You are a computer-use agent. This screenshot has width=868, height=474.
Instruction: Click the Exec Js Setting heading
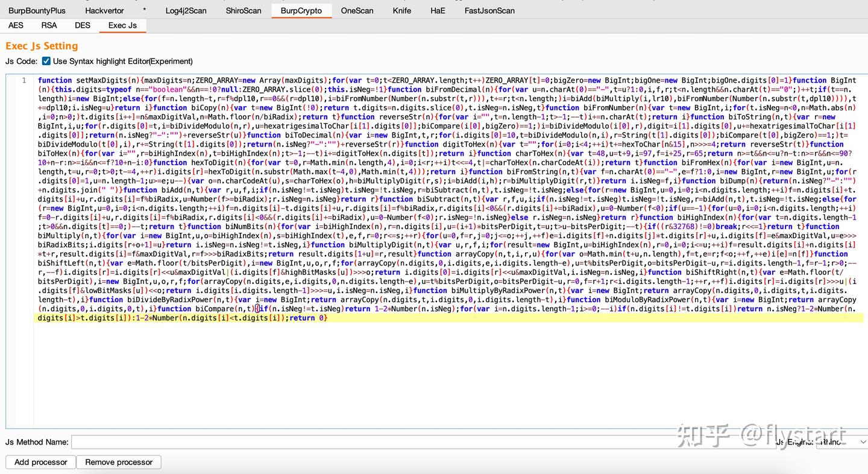point(42,46)
